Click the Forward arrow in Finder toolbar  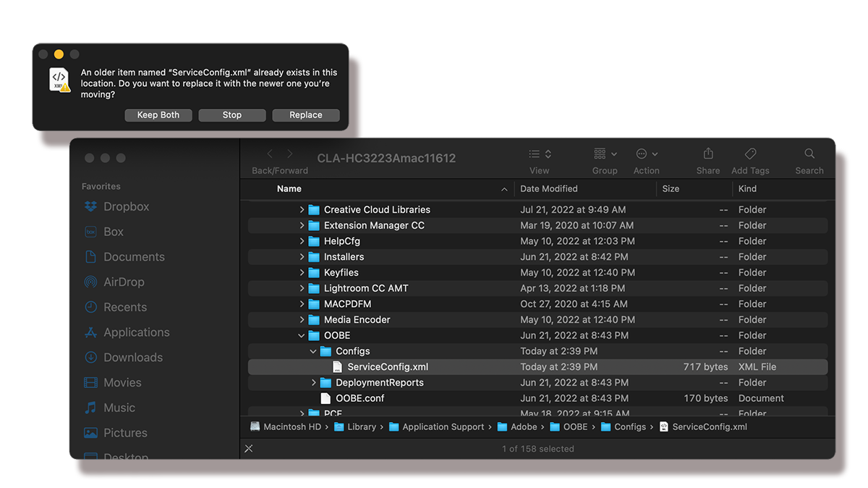point(290,154)
